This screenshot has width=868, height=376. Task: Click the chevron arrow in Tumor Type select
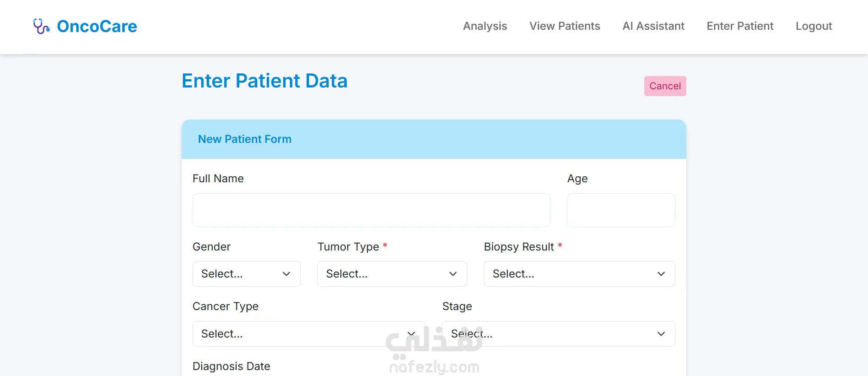click(453, 274)
